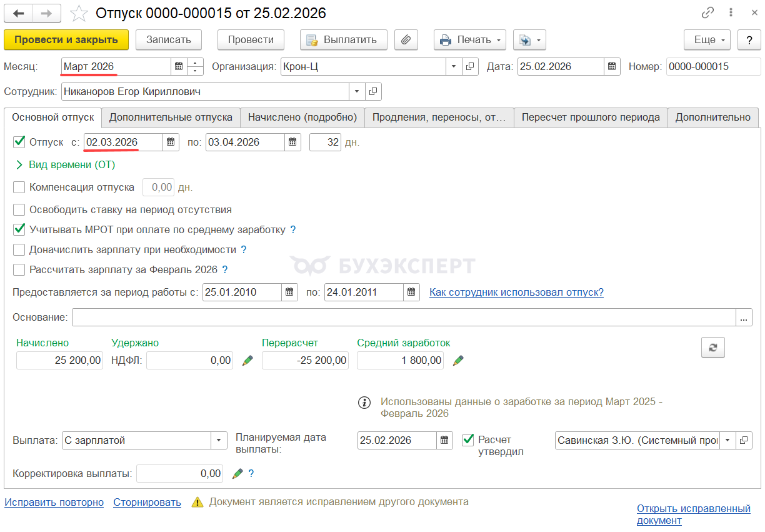Screen dimensions: 765x532
Task: Open Пересчет прошлого периода tab
Action: [x=591, y=117]
